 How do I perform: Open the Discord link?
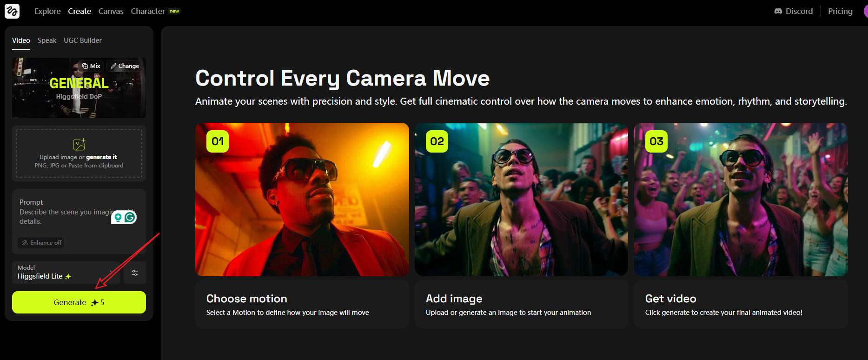click(x=794, y=11)
